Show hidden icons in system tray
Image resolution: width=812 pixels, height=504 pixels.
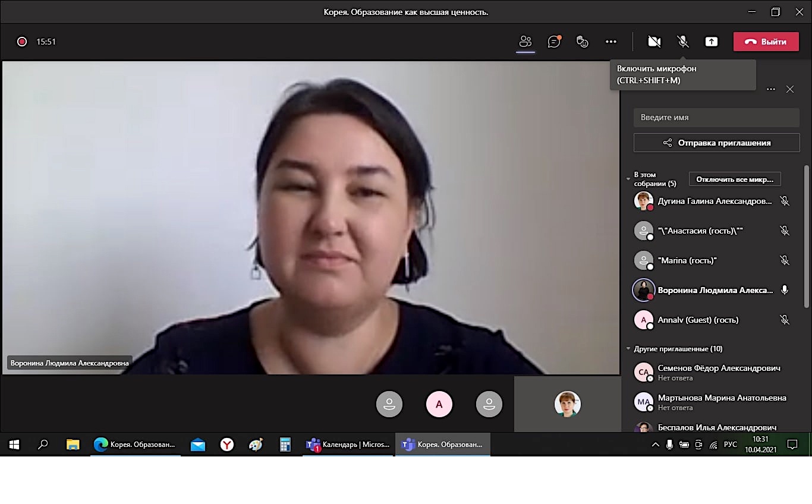(656, 445)
